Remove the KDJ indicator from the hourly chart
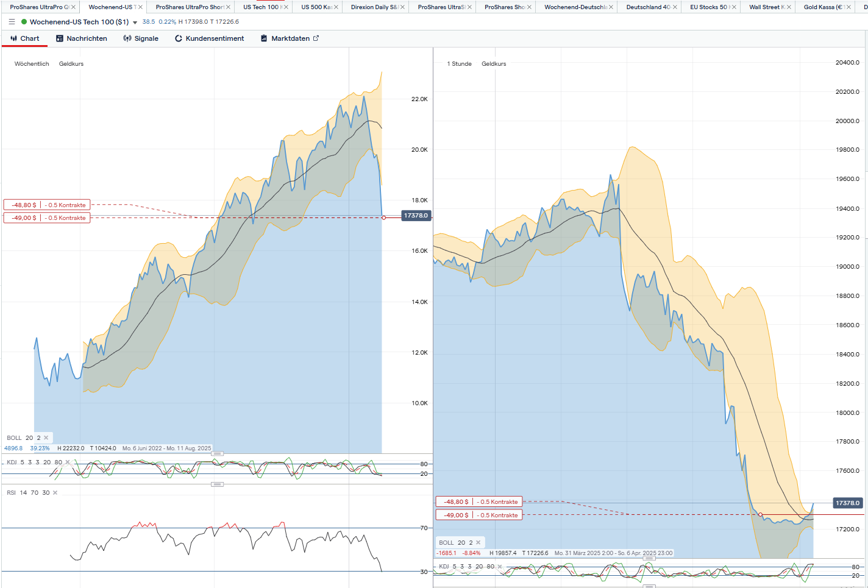Screen dimensions: 868x588 click(499, 567)
